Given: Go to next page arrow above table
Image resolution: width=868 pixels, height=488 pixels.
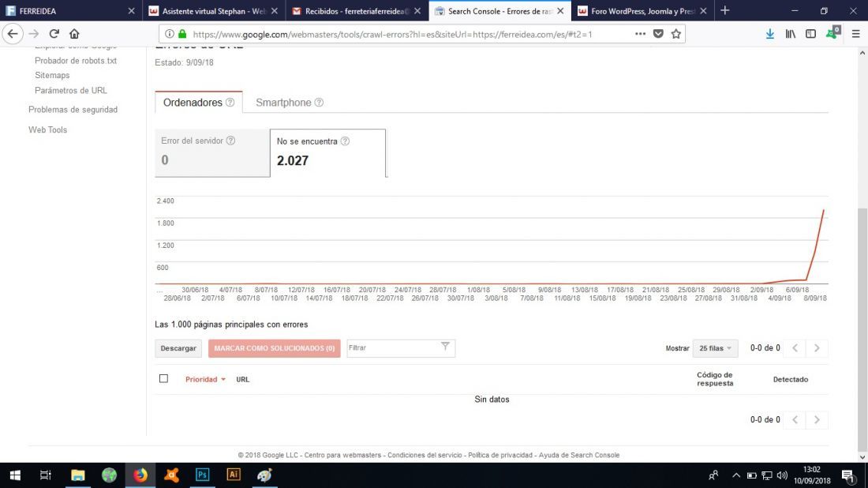Looking at the screenshot, I should point(817,348).
